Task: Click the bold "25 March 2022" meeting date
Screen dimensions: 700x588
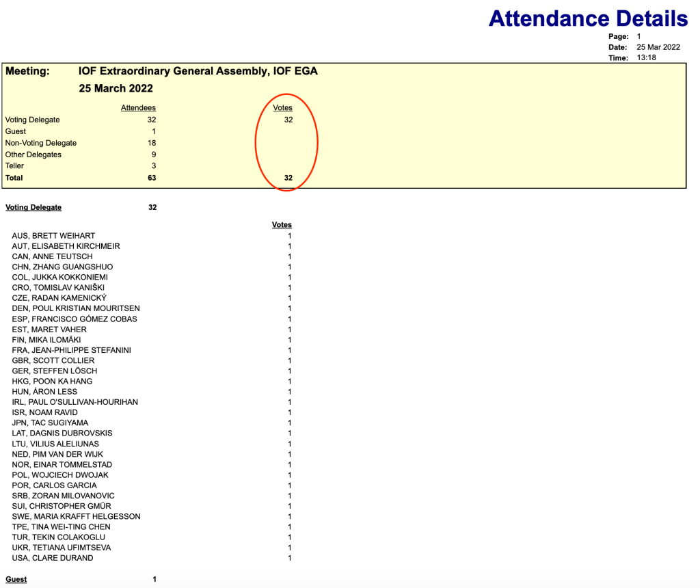Action: coord(116,89)
